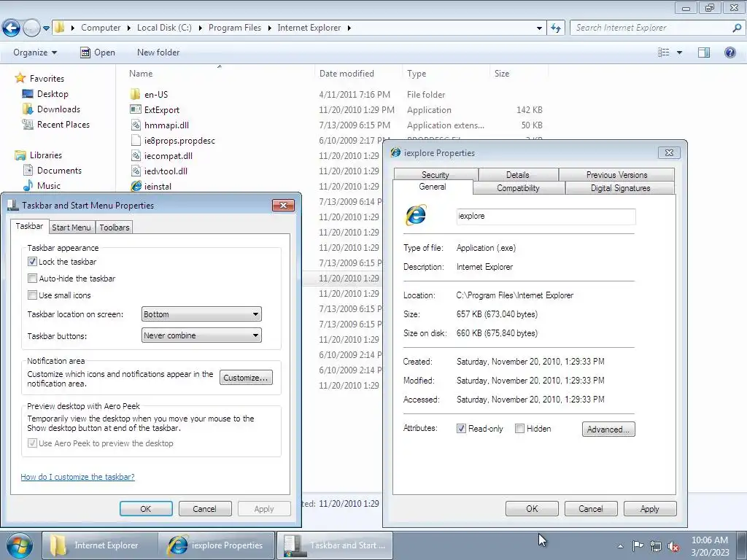Open the Previous Versions tab
Image resolution: width=747 pixels, height=560 pixels.
click(616, 174)
